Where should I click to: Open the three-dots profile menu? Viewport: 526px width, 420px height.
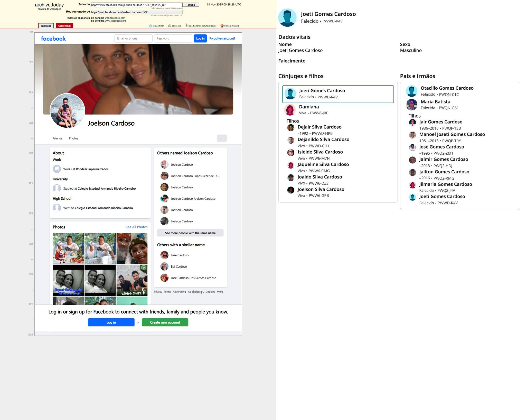[x=222, y=138]
